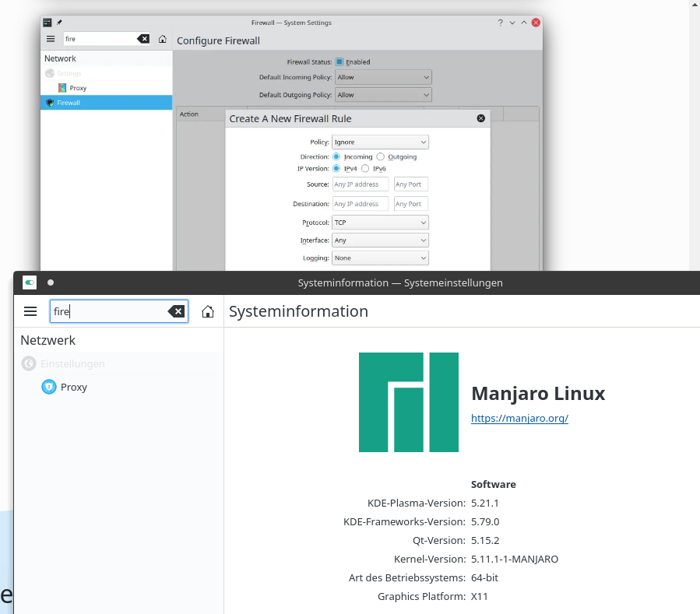700x614 pixels.
Task: Open hamburger menu in the Systemeinstellungen window
Action: coord(30,311)
